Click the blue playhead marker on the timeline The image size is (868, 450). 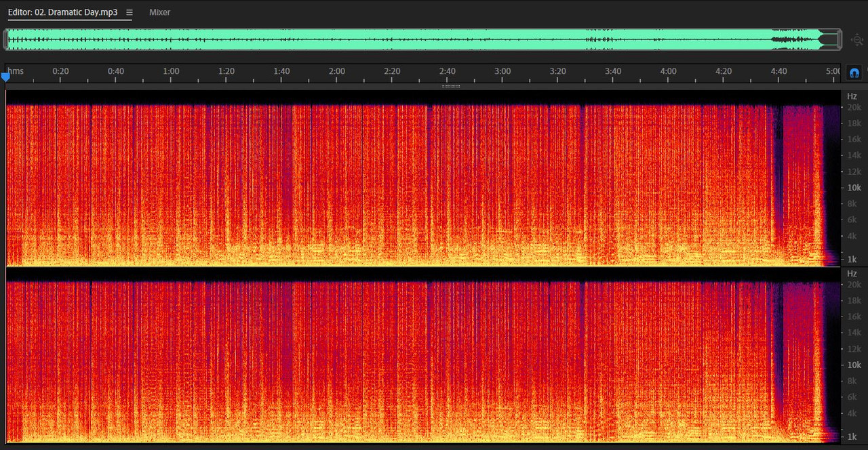click(x=6, y=77)
